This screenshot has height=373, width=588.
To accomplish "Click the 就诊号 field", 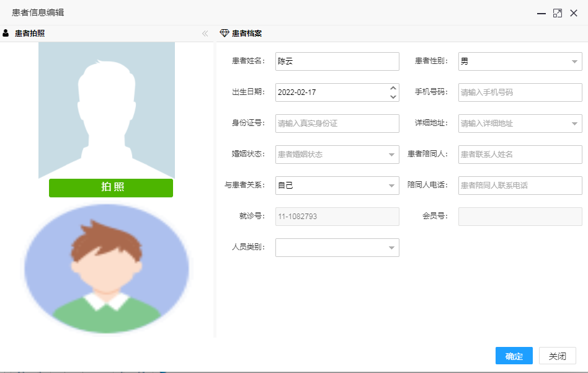I will 337,217.
